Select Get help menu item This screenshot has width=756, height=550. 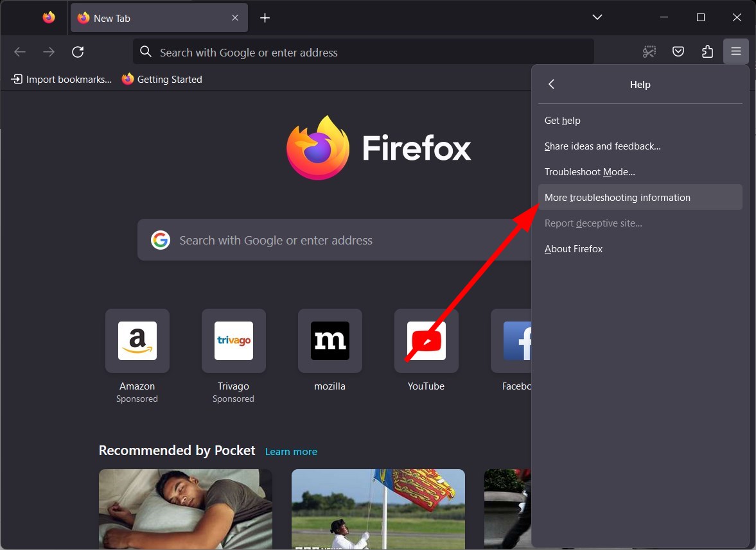coord(640,121)
